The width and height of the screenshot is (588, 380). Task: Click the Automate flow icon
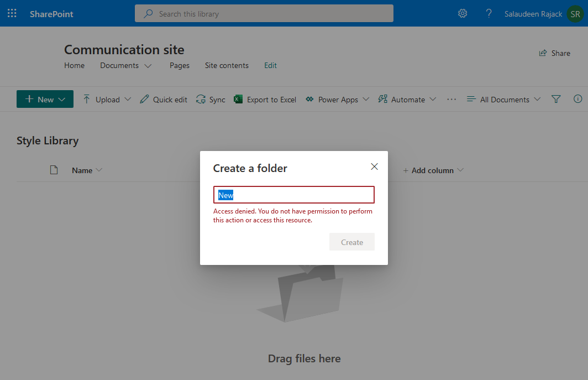tap(382, 99)
